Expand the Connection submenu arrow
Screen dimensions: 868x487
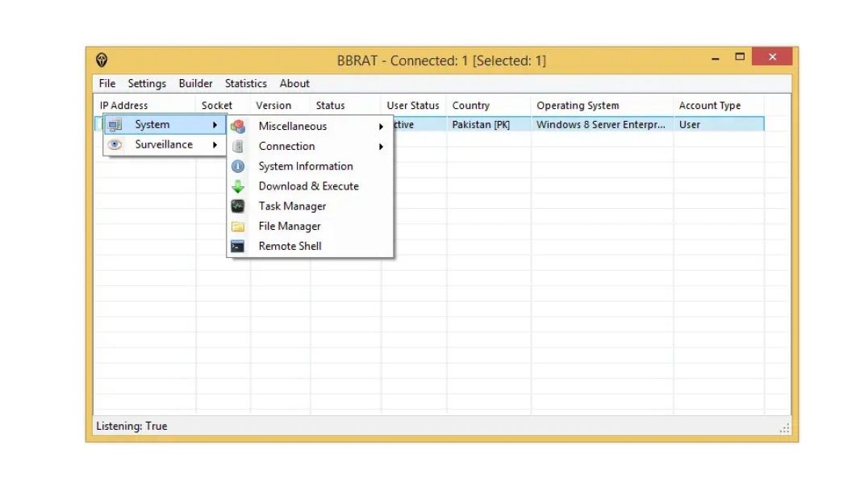pyautogui.click(x=382, y=146)
